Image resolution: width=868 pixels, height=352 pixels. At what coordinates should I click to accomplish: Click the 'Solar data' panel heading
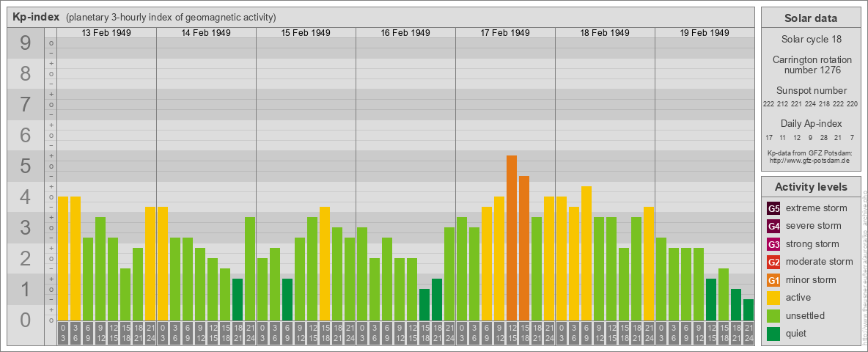coord(811,18)
